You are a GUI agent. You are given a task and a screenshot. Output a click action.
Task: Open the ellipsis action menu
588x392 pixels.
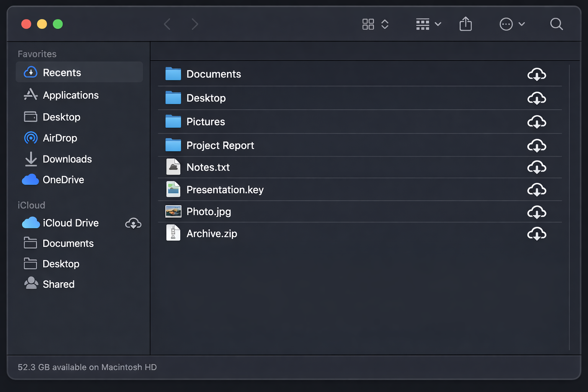point(506,24)
